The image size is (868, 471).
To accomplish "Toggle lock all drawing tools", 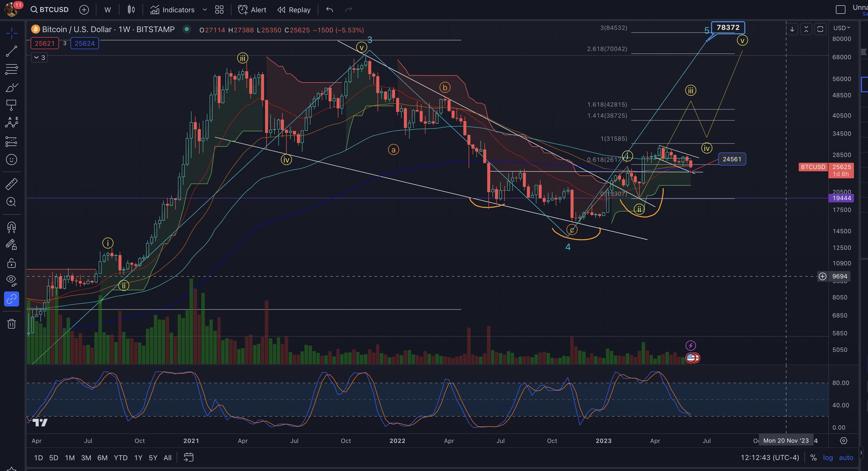I will 11,263.
